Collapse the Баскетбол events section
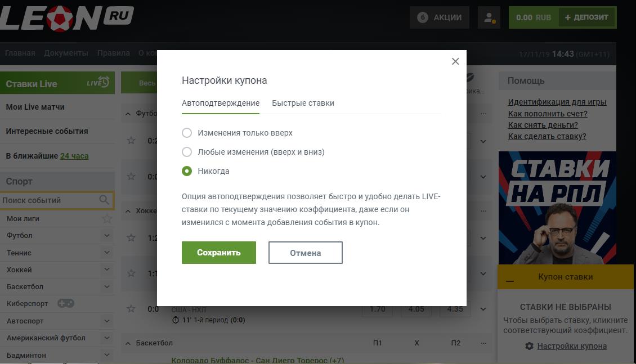The image size is (636, 364). 128,343
